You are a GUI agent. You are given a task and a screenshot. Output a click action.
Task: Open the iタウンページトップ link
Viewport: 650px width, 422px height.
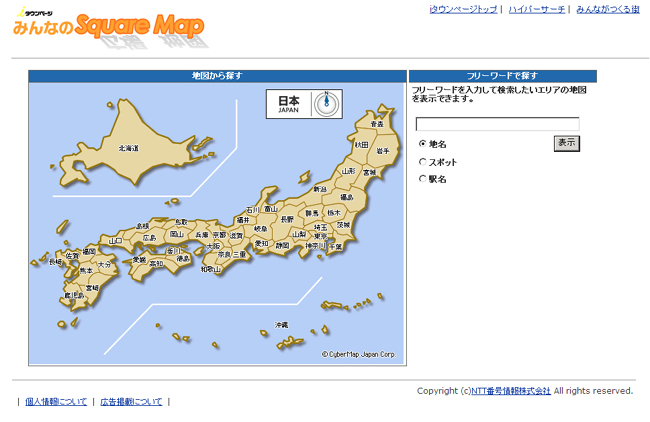[463, 9]
